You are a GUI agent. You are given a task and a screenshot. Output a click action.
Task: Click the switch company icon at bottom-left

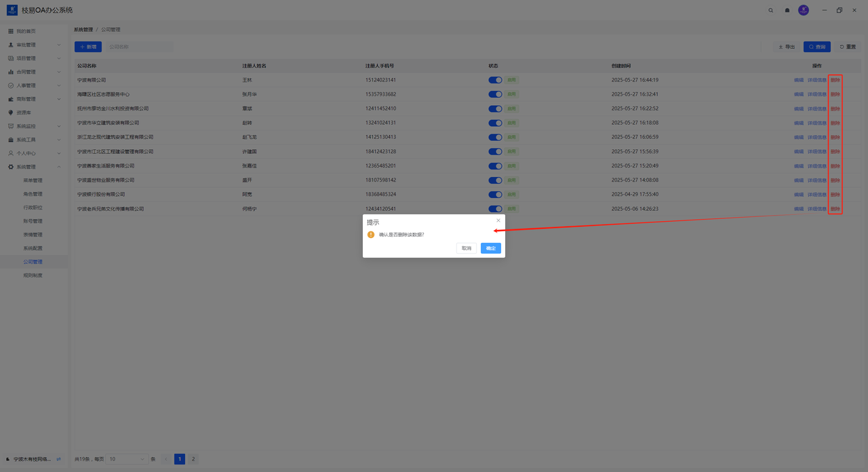58,459
